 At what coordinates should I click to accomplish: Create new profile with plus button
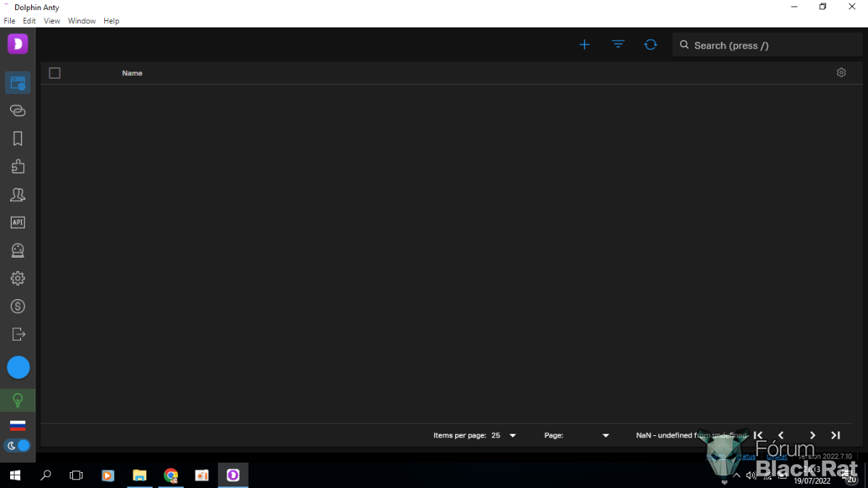coord(584,45)
